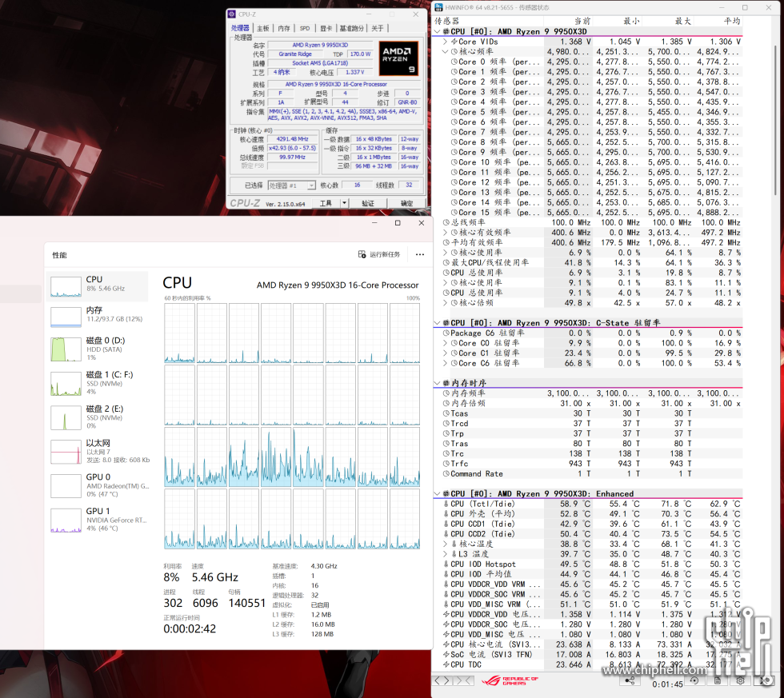This screenshot has height=698, width=784.
Task: Select GPU 1 NVIDIA GeForce item
Action: (x=98, y=520)
